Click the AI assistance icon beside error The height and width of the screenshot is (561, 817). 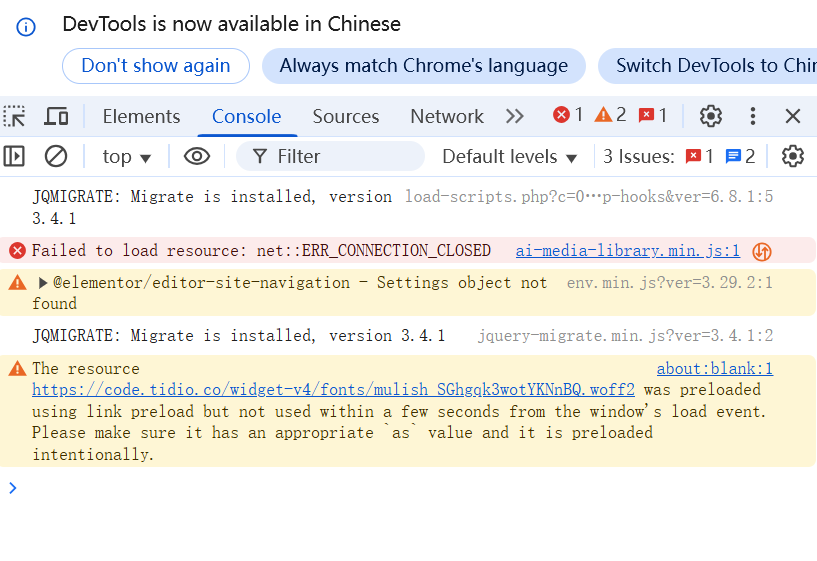tap(762, 251)
